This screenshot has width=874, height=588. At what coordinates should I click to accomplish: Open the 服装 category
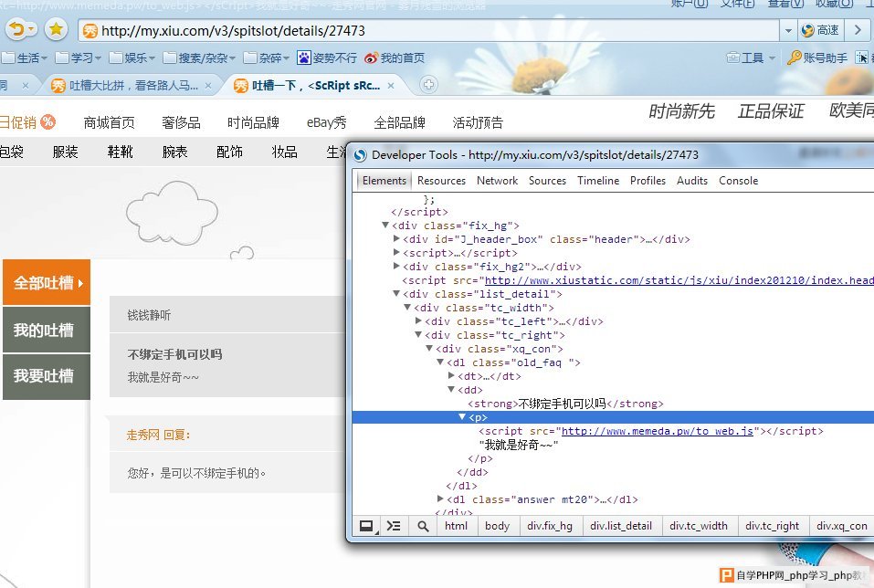tap(65, 152)
